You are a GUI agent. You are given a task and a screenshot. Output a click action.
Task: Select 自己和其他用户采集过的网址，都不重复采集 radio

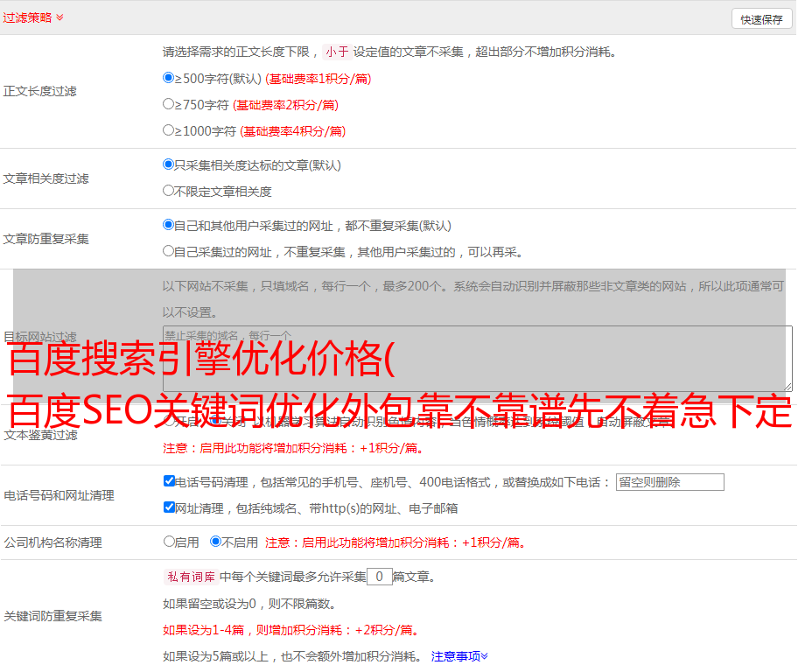click(169, 225)
